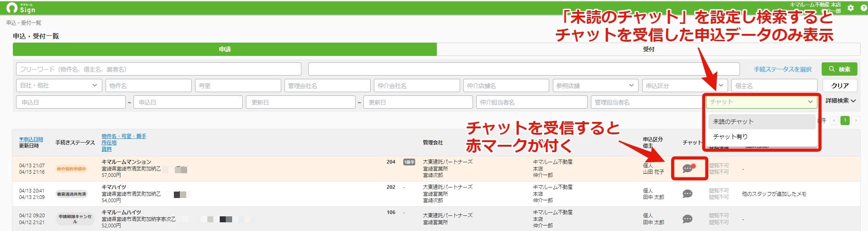Image resolution: width=868 pixels, height=231 pixels.
Task: Focus the 借主名 input field
Action: (774, 85)
